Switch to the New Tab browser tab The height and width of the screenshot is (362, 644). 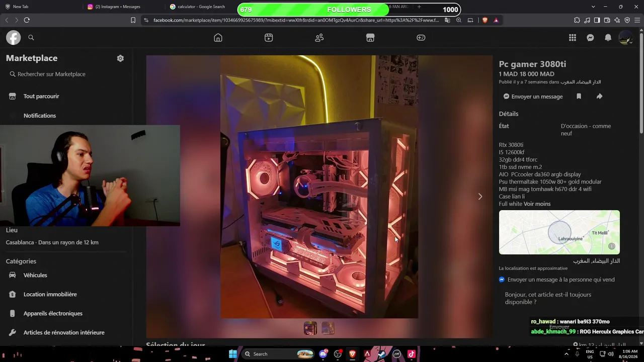coord(40,7)
